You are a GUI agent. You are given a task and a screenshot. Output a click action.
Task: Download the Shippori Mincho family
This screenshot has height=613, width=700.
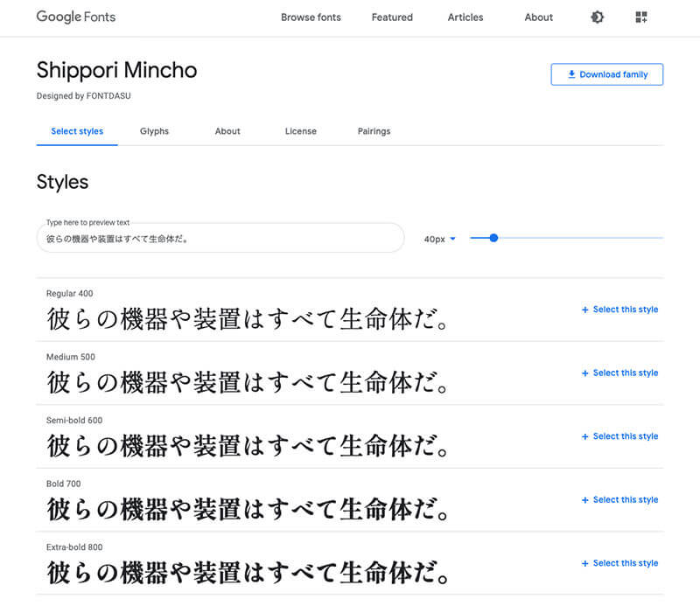pos(606,74)
